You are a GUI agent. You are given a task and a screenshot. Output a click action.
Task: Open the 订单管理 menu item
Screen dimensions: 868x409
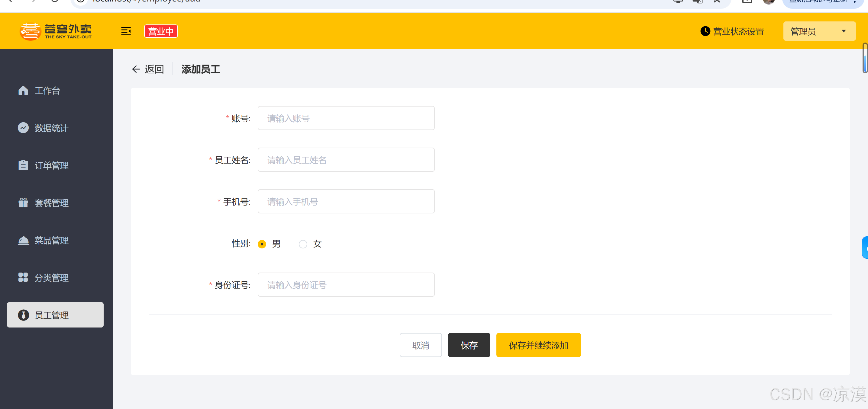coord(52,165)
